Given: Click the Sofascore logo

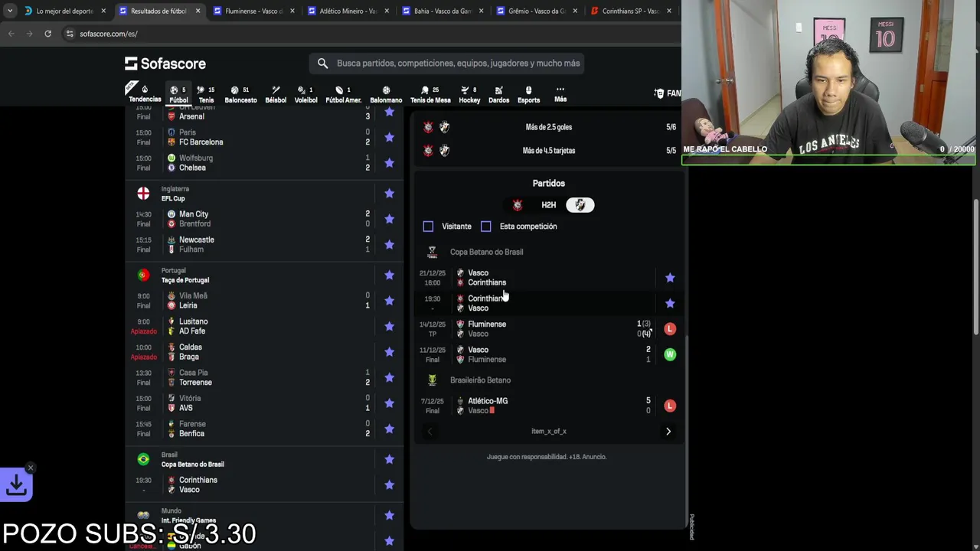Looking at the screenshot, I should [x=165, y=64].
